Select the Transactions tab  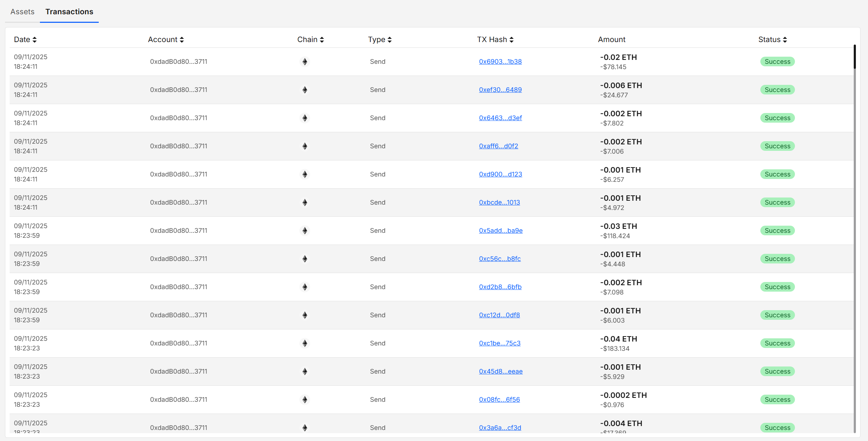pos(69,11)
